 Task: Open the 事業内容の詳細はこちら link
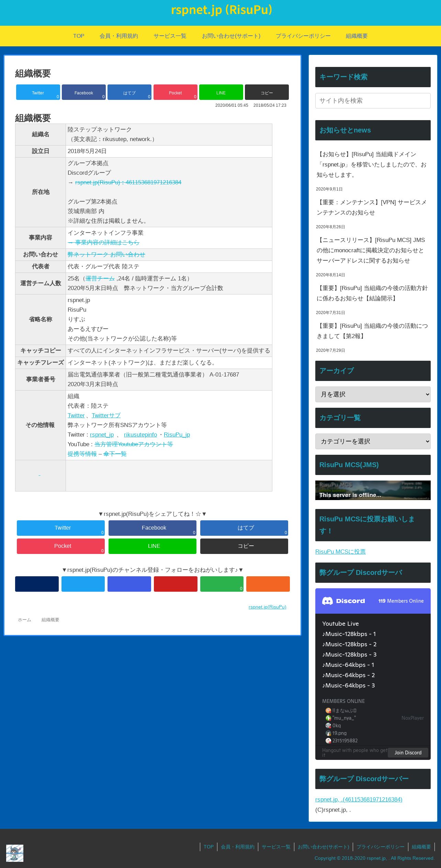[103, 242]
